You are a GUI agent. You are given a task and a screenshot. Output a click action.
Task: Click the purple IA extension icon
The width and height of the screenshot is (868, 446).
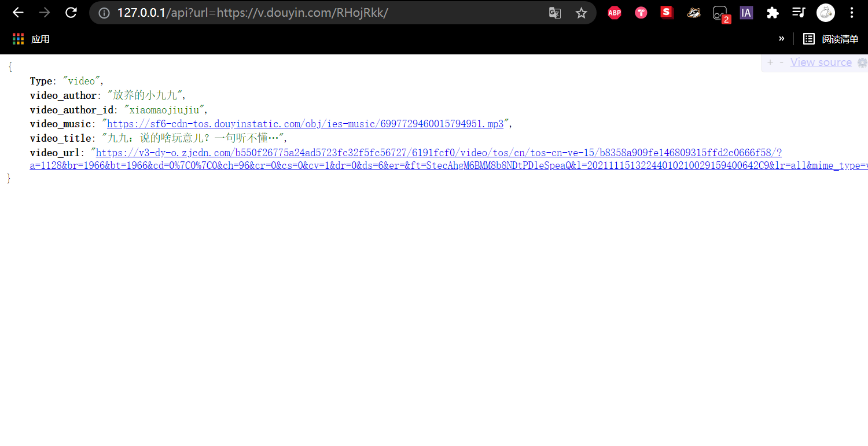click(x=746, y=13)
